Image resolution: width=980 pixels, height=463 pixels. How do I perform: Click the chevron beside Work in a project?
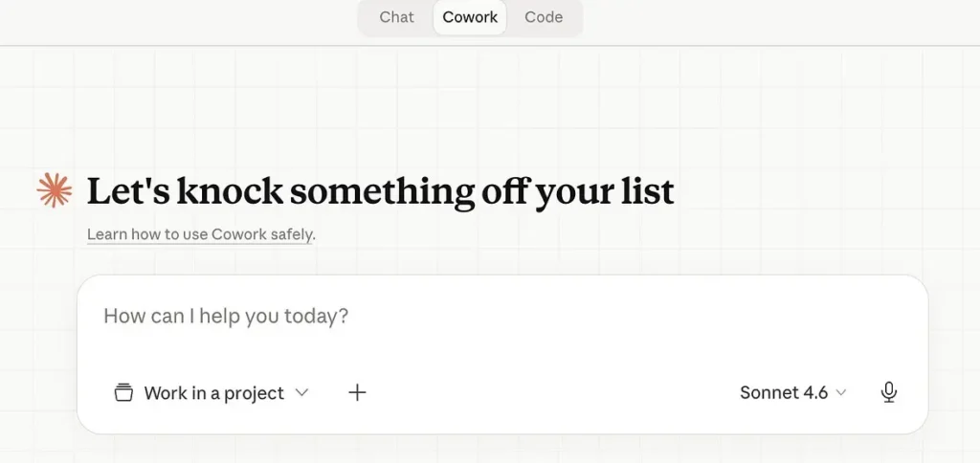(302, 392)
